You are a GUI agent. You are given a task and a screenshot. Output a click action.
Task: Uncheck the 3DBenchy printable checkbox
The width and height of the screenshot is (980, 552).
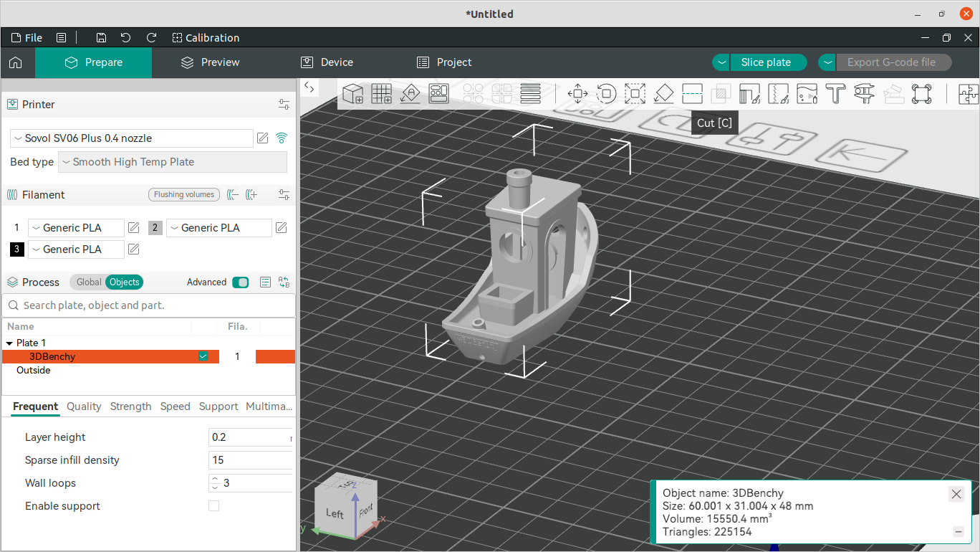coord(203,356)
